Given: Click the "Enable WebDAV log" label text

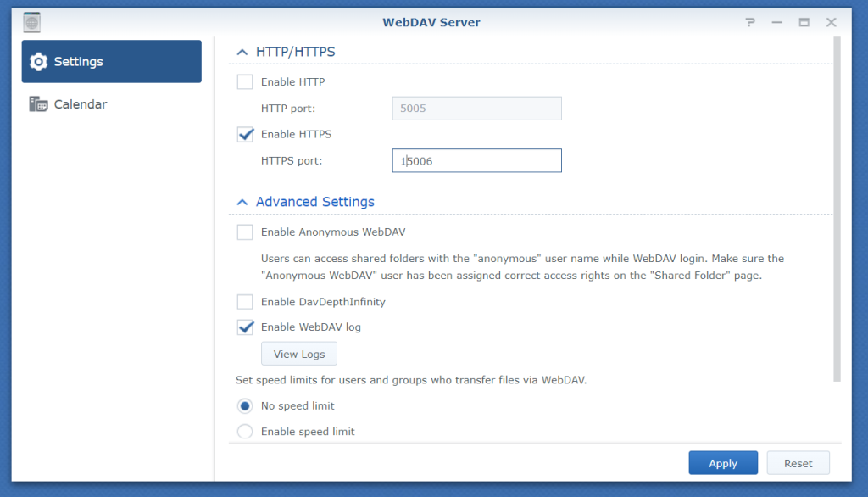Looking at the screenshot, I should tap(311, 327).
